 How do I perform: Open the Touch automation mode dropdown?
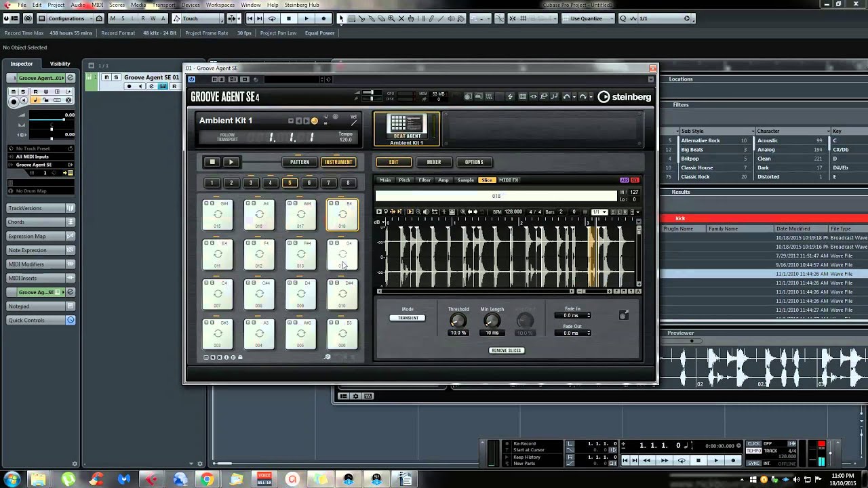point(197,18)
